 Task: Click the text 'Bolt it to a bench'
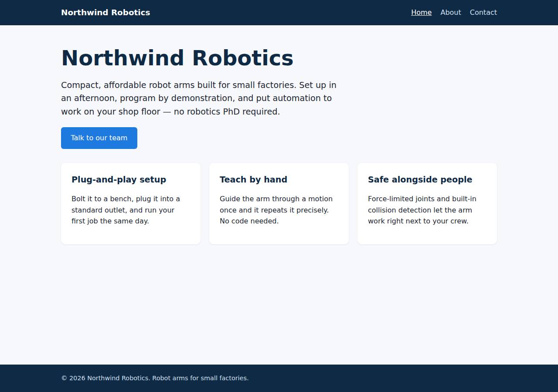(102, 199)
